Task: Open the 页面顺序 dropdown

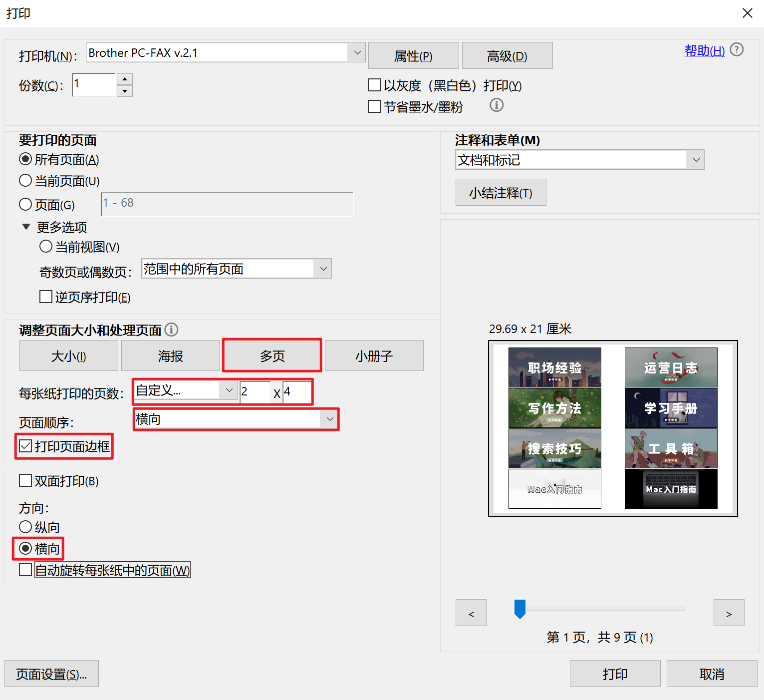Action: point(329,419)
